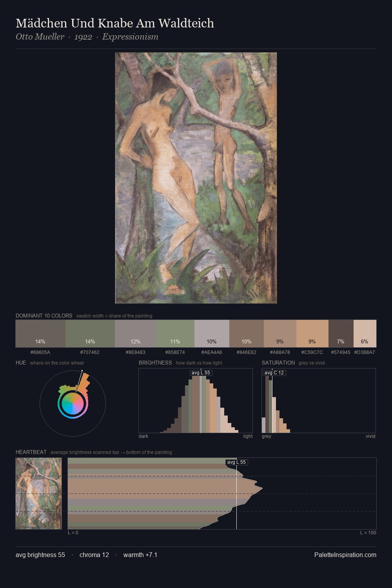Click the artist name Otto Mueller
The width and height of the screenshot is (392, 588).
pyautogui.click(x=40, y=37)
